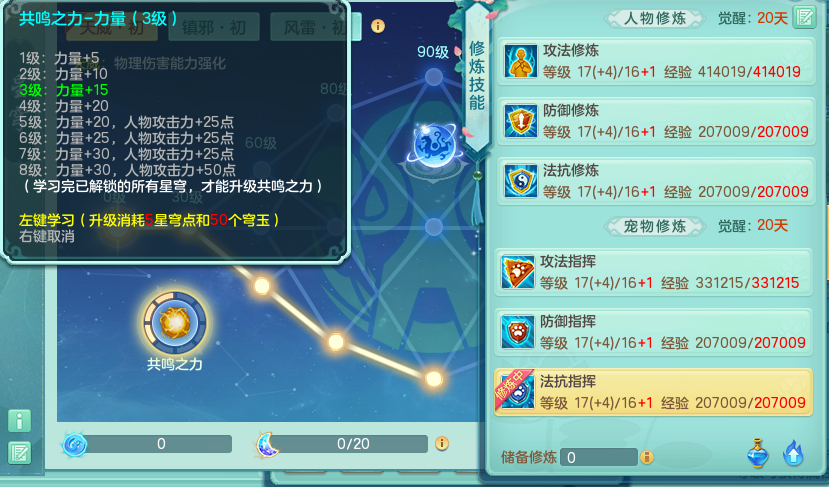Open the 修炼技能 vertical banner tab

[x=477, y=77]
